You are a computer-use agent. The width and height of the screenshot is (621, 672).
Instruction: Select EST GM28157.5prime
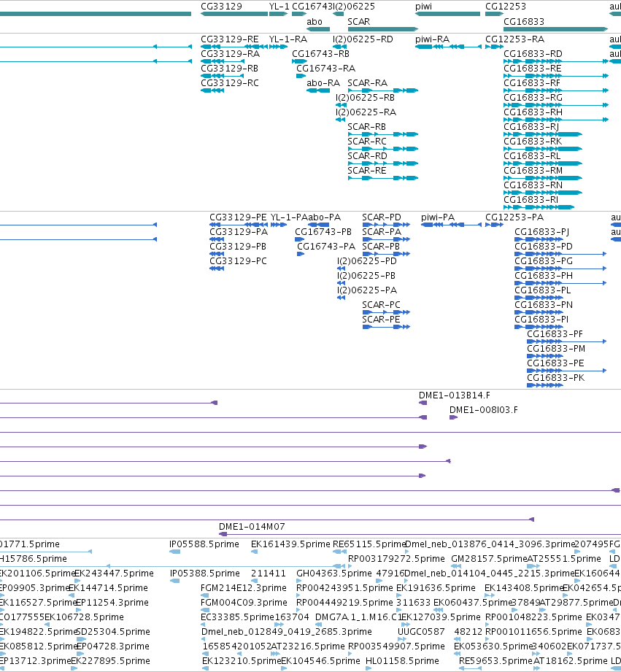[x=489, y=559]
